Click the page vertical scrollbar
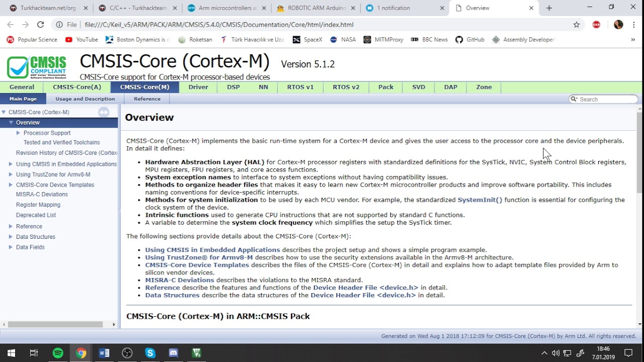The image size is (644, 362). (x=639, y=152)
